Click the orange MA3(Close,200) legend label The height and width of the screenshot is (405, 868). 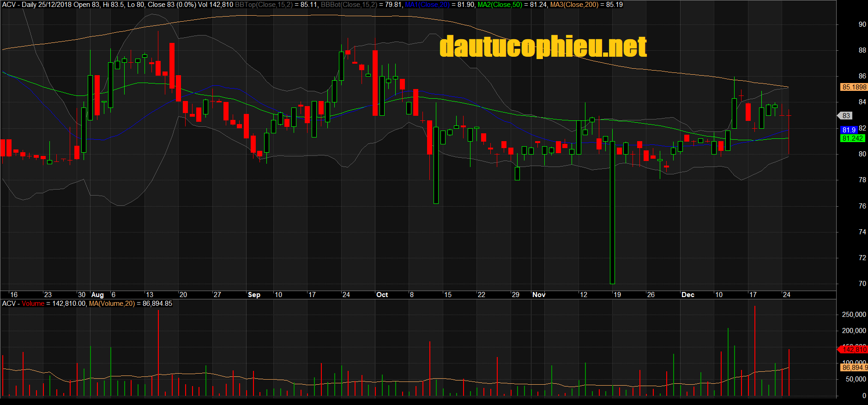coord(574,5)
